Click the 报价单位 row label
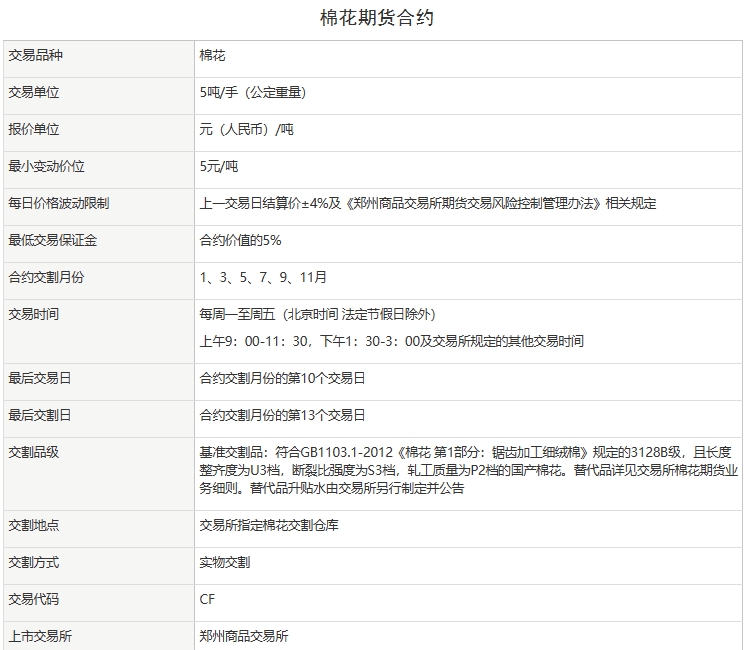 (34, 129)
